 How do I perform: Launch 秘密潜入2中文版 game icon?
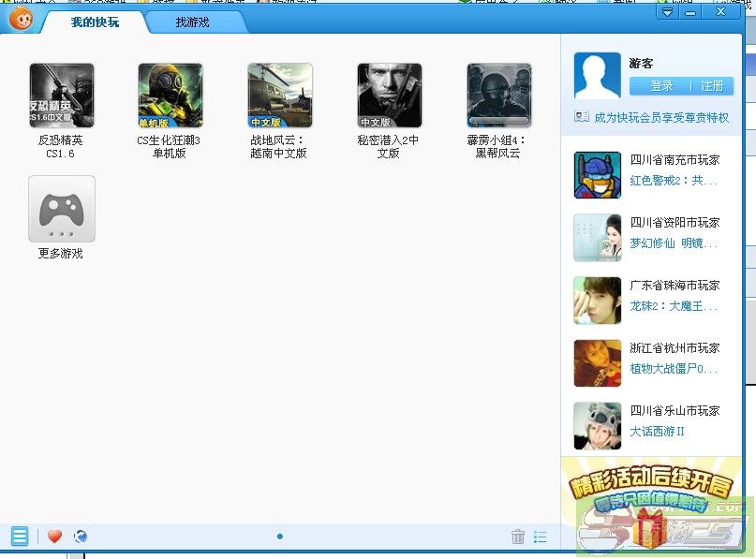389,96
